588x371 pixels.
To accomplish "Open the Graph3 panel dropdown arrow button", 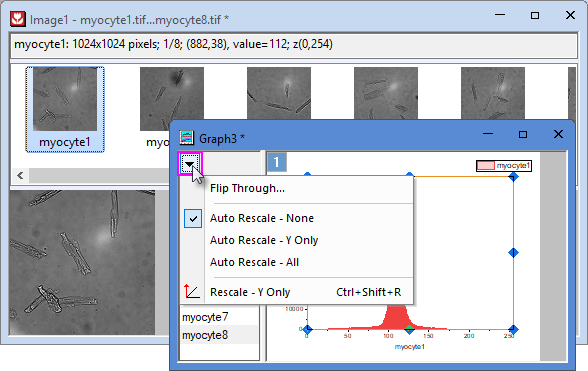I will click(x=190, y=164).
